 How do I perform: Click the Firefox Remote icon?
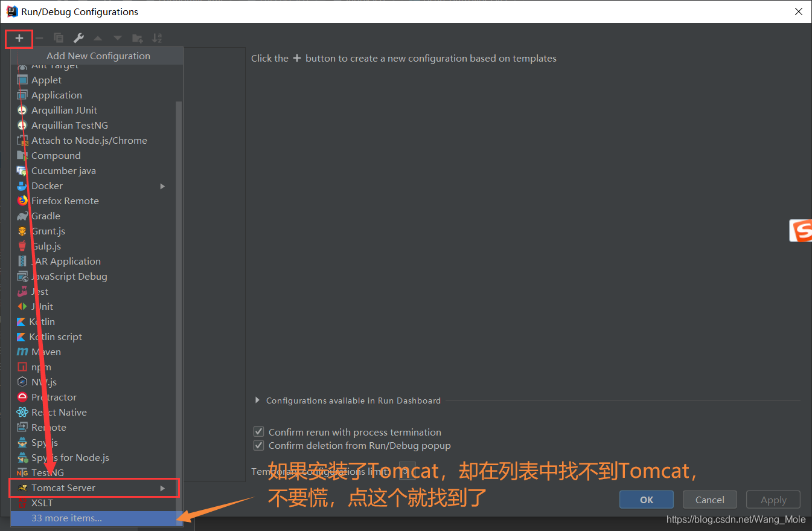click(x=22, y=201)
